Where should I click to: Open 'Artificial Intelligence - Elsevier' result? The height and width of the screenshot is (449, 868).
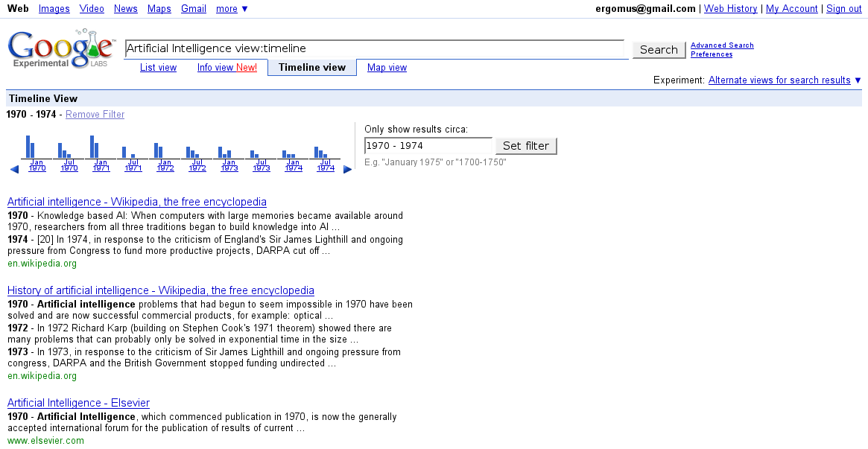pos(79,403)
